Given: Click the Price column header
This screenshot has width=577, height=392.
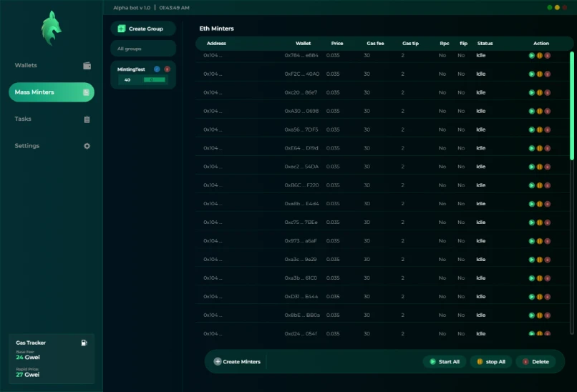Looking at the screenshot, I should (337, 44).
